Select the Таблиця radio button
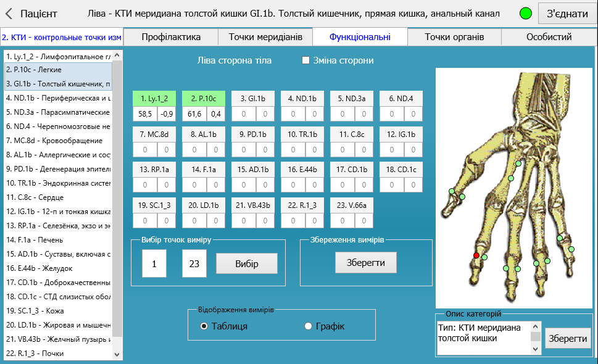This screenshot has height=364, width=598. tap(204, 326)
